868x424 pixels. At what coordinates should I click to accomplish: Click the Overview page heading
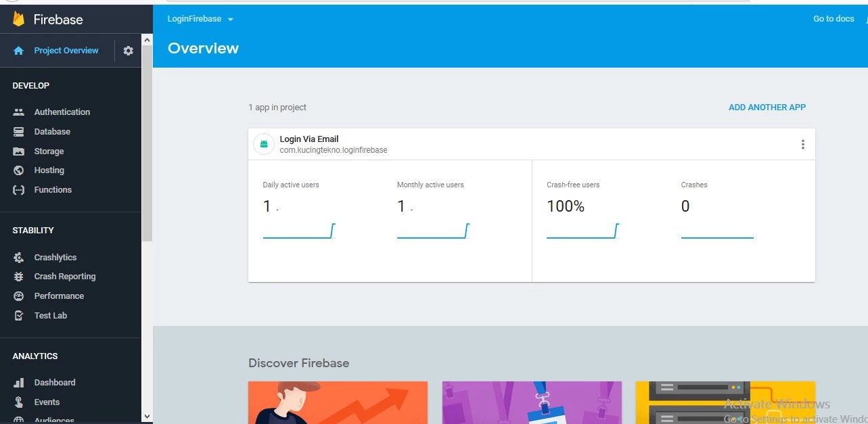point(203,49)
